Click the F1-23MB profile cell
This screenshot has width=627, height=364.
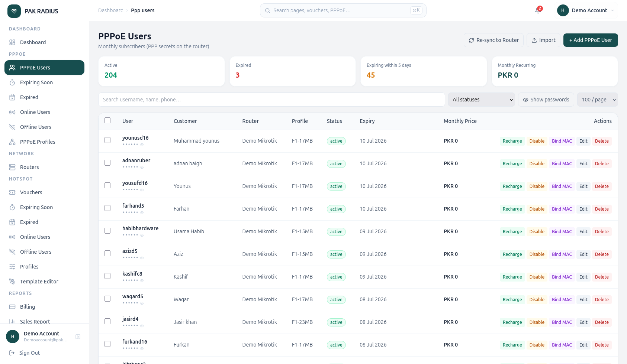pos(302,322)
